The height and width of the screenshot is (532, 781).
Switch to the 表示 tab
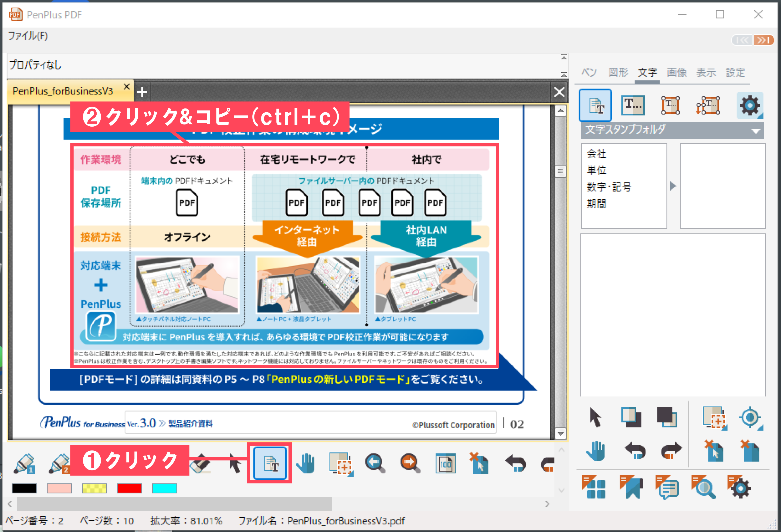[706, 72]
